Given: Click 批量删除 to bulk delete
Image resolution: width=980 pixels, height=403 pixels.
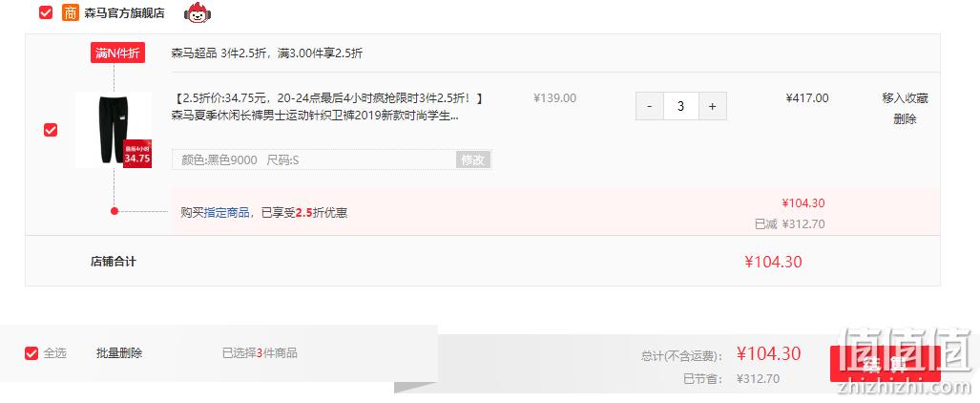Looking at the screenshot, I should [x=119, y=353].
